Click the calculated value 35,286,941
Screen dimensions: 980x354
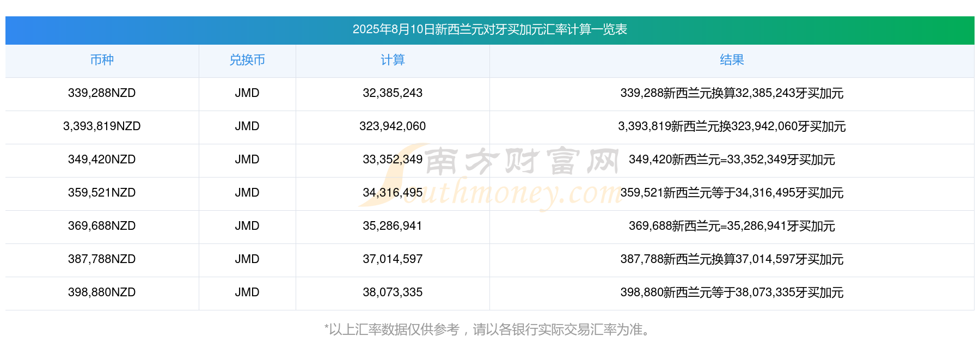coord(393,226)
